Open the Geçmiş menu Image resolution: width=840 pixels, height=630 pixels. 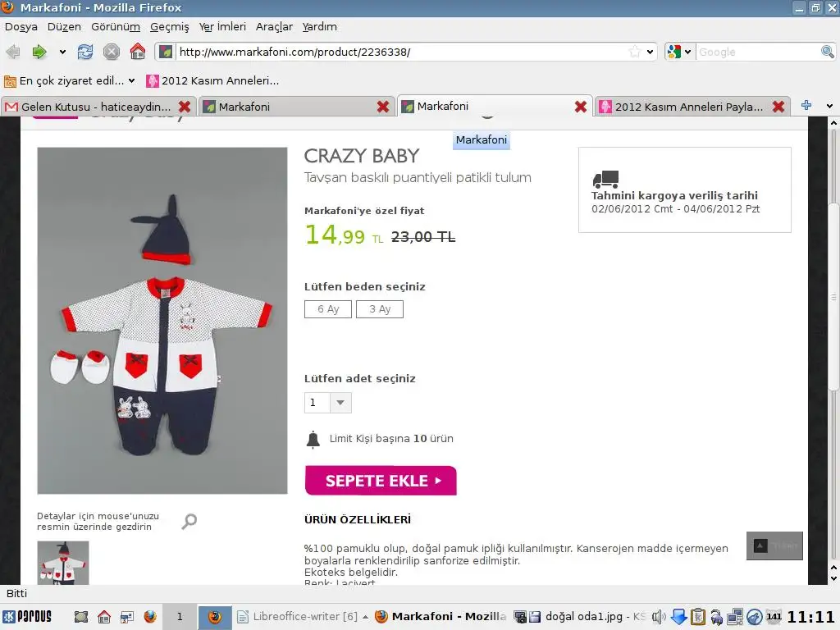pos(169,27)
